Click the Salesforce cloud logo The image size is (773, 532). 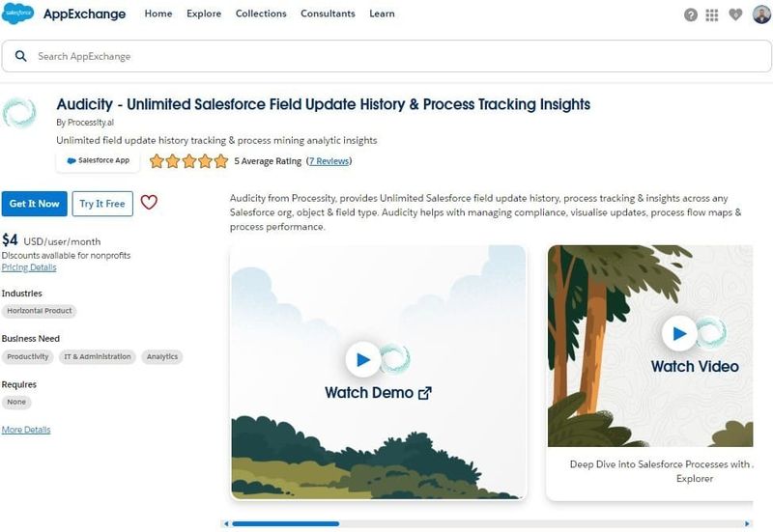pyautogui.click(x=17, y=14)
